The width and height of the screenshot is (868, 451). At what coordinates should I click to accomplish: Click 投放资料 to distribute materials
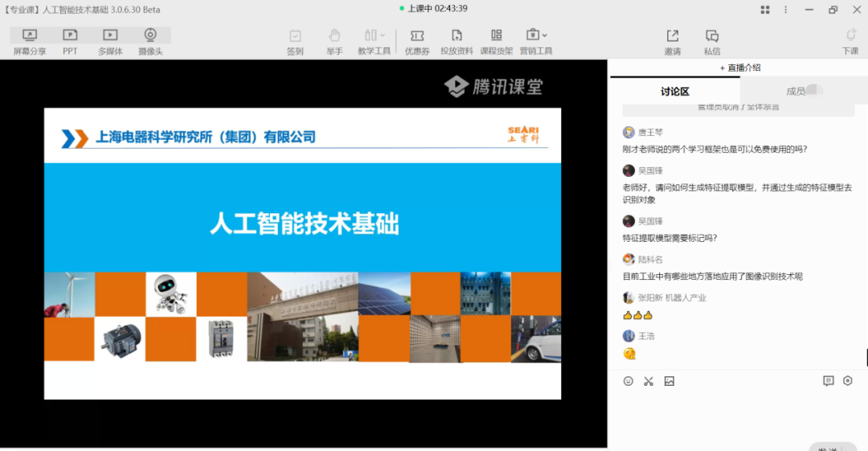(x=457, y=41)
